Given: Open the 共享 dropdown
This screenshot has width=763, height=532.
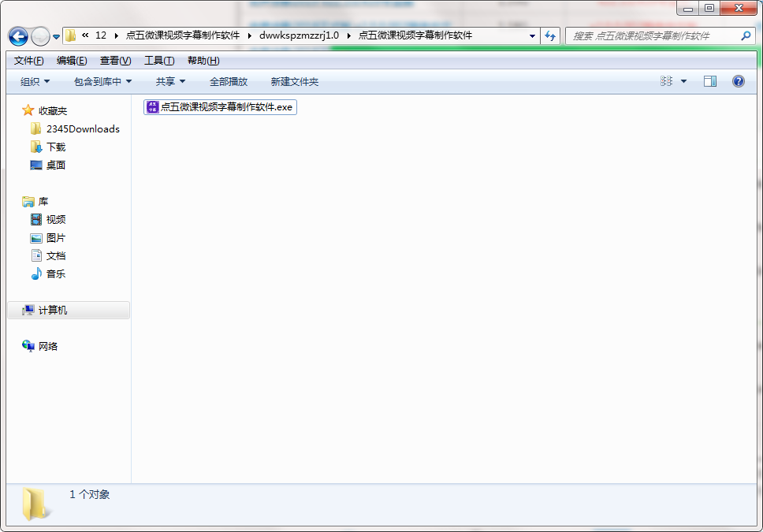Looking at the screenshot, I should pos(170,82).
